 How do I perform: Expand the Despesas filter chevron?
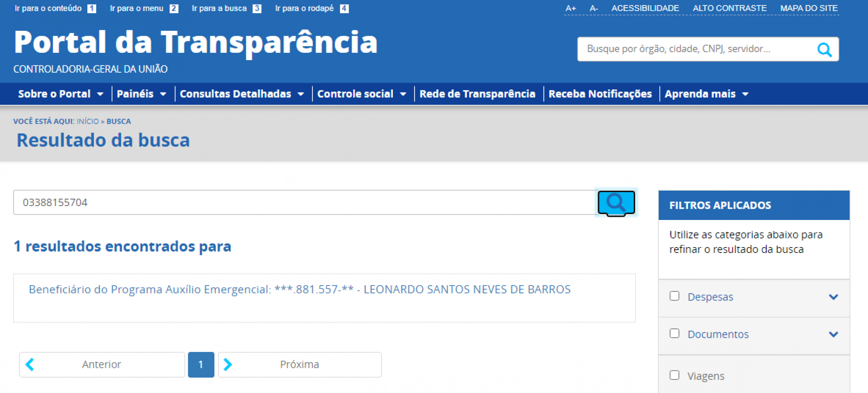click(x=834, y=297)
